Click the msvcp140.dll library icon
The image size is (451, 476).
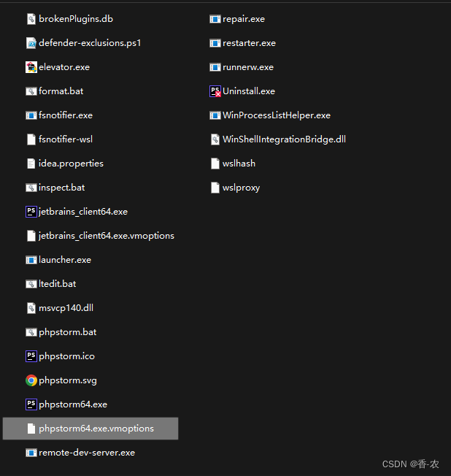31,308
